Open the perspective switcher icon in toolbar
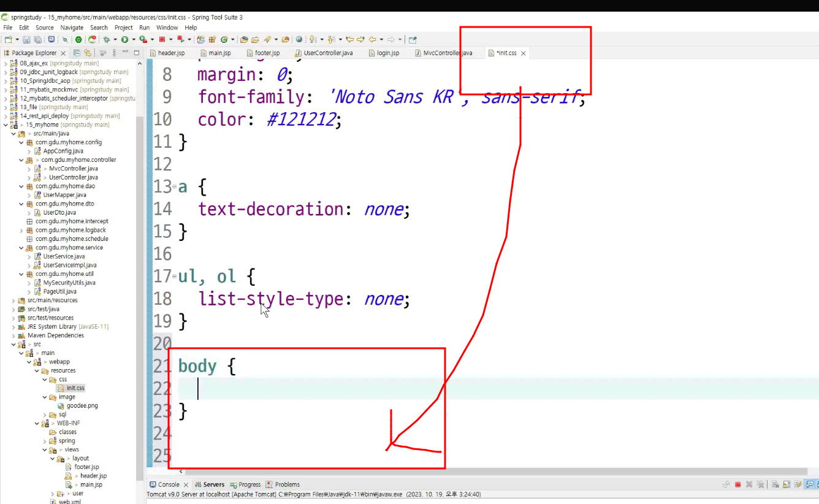 point(413,39)
